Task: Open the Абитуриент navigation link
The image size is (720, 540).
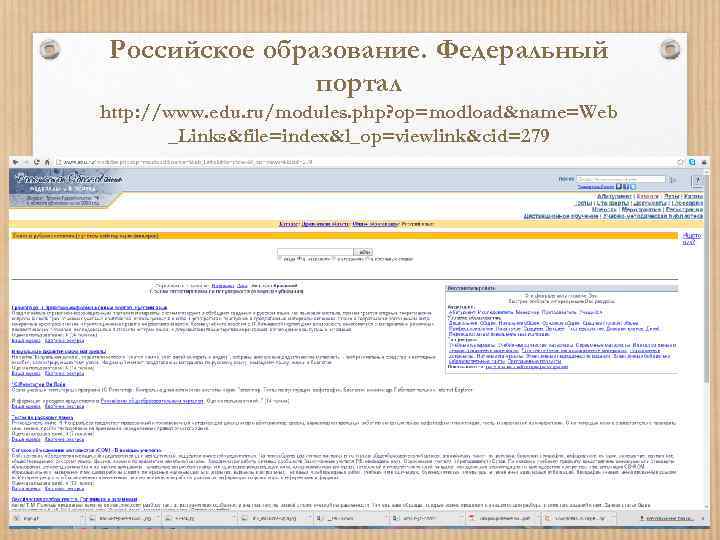Action: (x=614, y=197)
